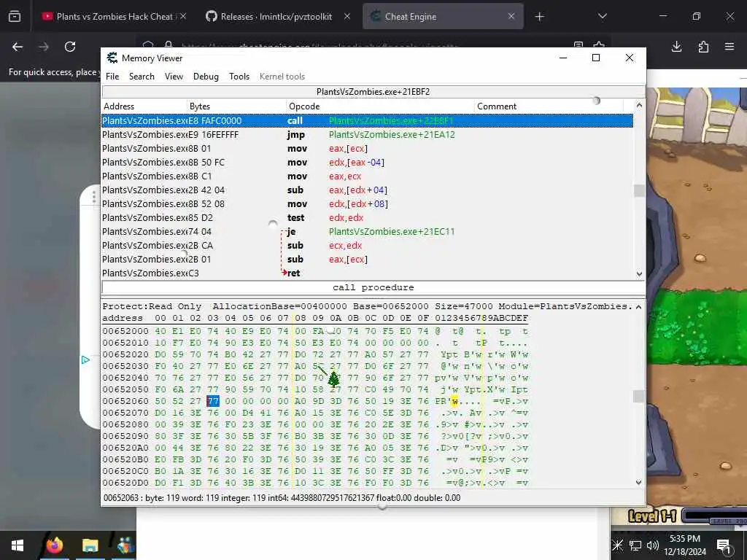This screenshot has width=747, height=560.
Task: Click the Comment column header
Action: pos(549,106)
